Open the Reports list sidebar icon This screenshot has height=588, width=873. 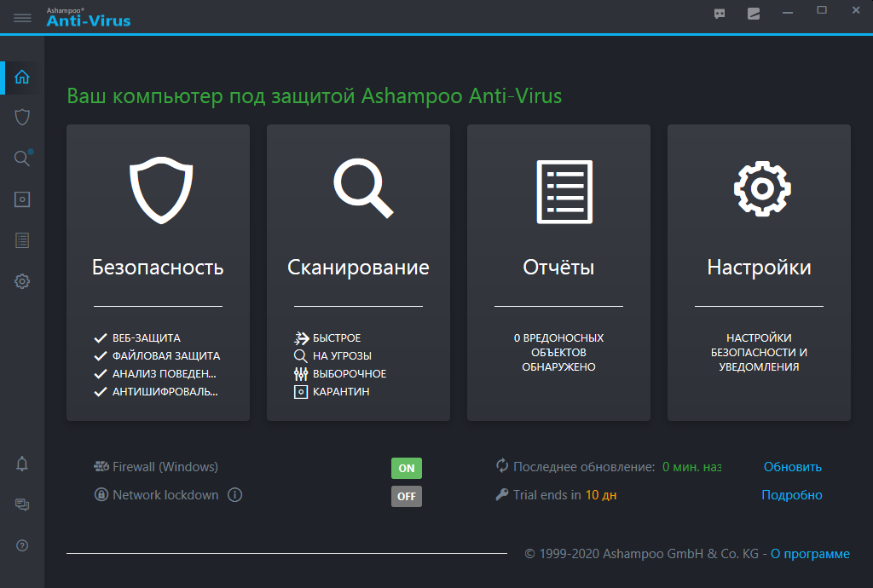pos(22,240)
